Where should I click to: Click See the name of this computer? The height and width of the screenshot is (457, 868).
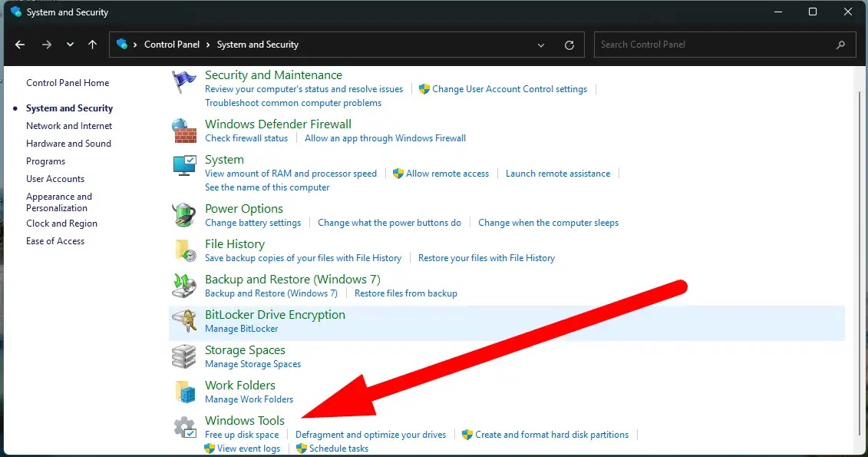[267, 187]
